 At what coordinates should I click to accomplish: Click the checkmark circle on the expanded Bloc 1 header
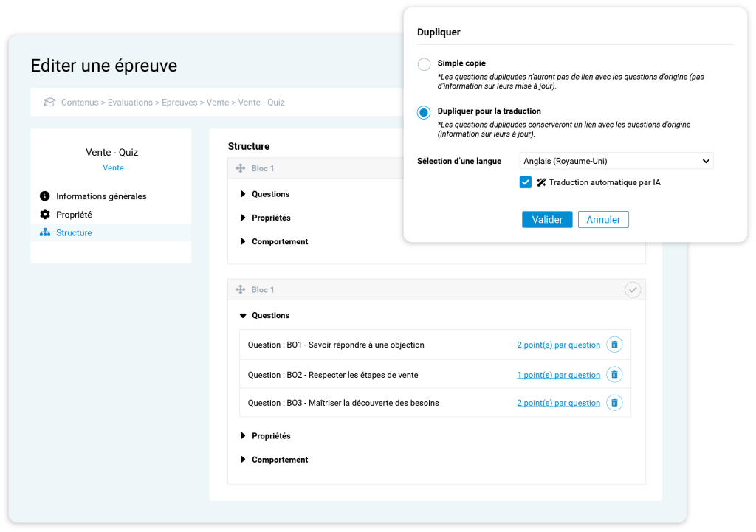pos(633,290)
